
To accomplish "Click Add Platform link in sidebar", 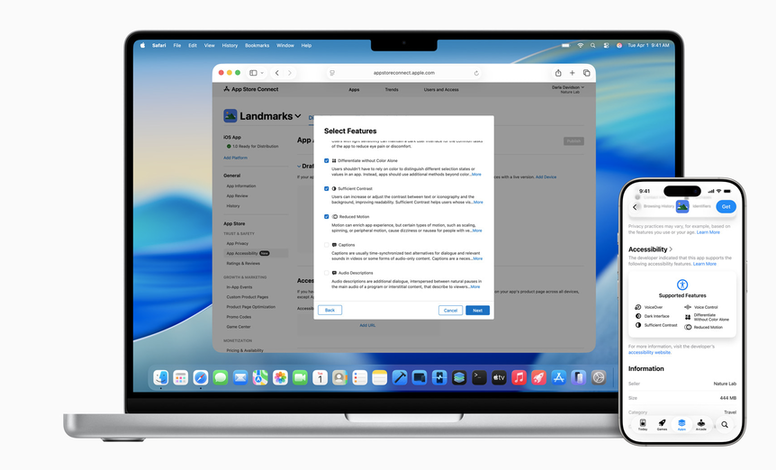I will (x=236, y=158).
